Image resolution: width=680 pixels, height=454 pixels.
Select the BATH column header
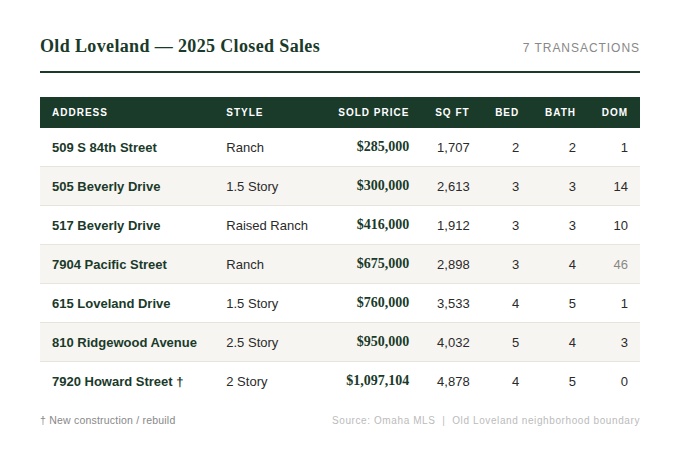(560, 112)
